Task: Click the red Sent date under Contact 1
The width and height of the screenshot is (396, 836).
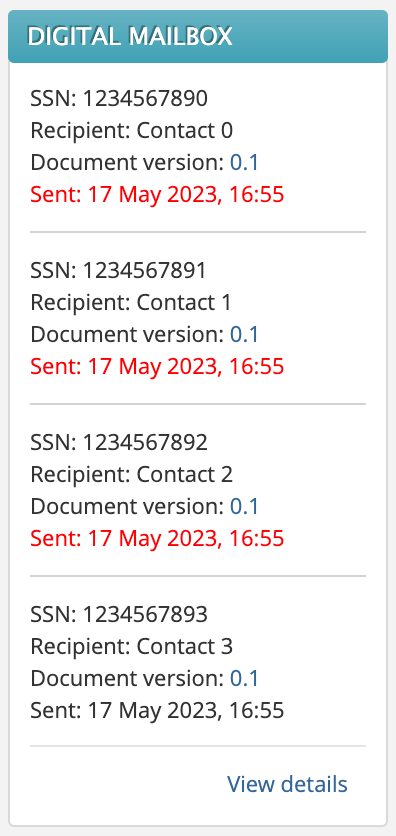Action: click(x=157, y=367)
